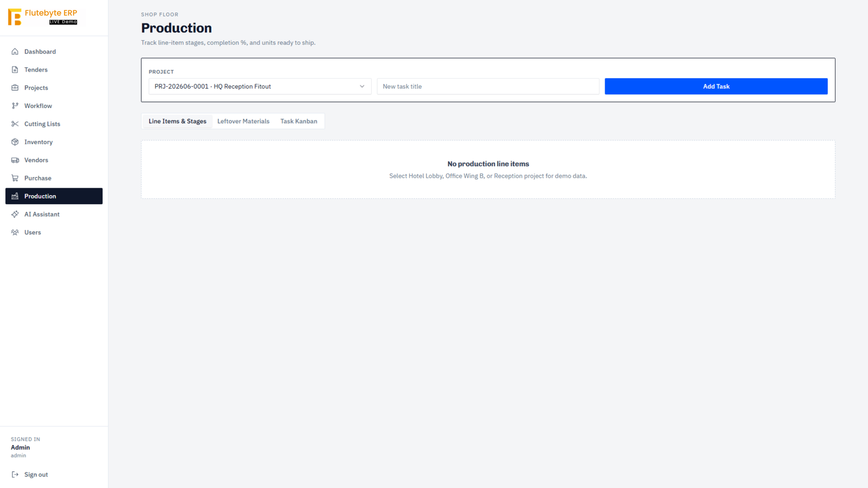The image size is (868, 488).
Task: Click the Dashboard home icon
Action: click(15, 52)
